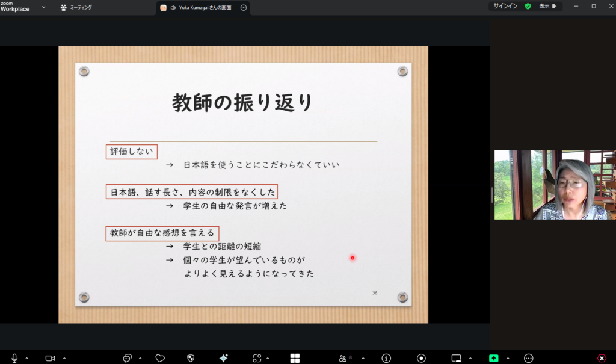616x364 pixels.
Task: Select the speaker's video thumbnail
Action: pyautogui.click(x=555, y=185)
